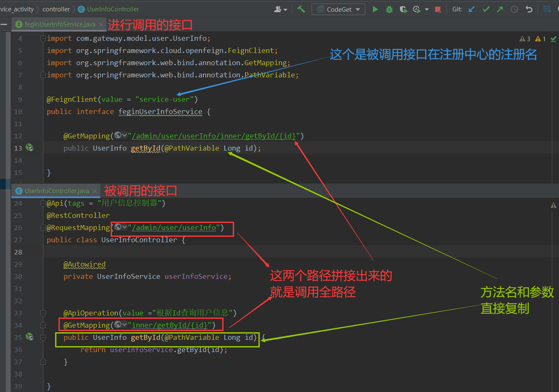Collapse annotation fold marker at line 24
The image size is (559, 392).
pos(43,203)
